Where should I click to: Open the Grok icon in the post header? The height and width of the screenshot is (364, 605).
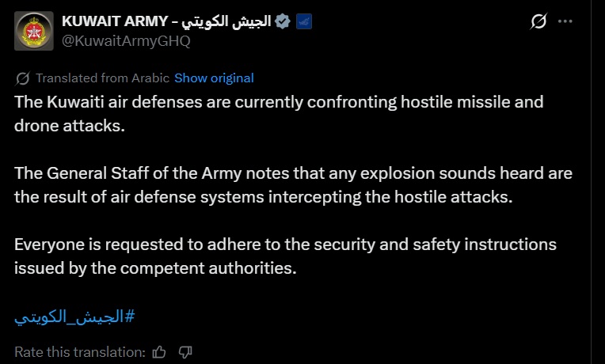pyautogui.click(x=538, y=22)
